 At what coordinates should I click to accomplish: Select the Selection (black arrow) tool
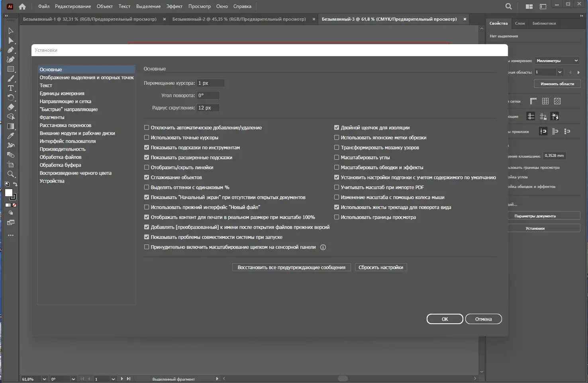click(11, 31)
